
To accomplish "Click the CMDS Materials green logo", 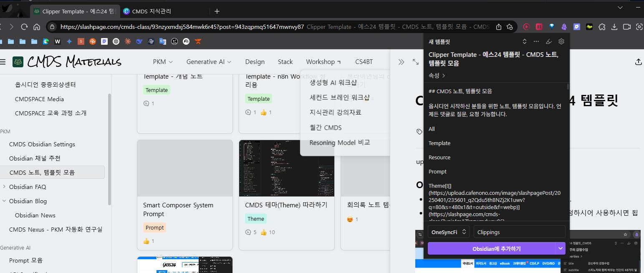I will click(x=18, y=62).
